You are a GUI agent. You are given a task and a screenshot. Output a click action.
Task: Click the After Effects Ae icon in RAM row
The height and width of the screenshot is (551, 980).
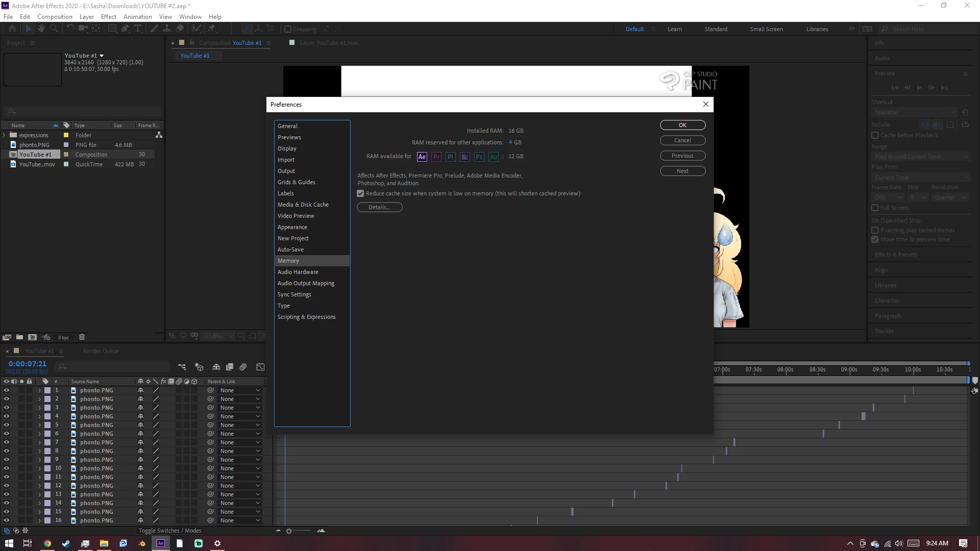point(422,157)
